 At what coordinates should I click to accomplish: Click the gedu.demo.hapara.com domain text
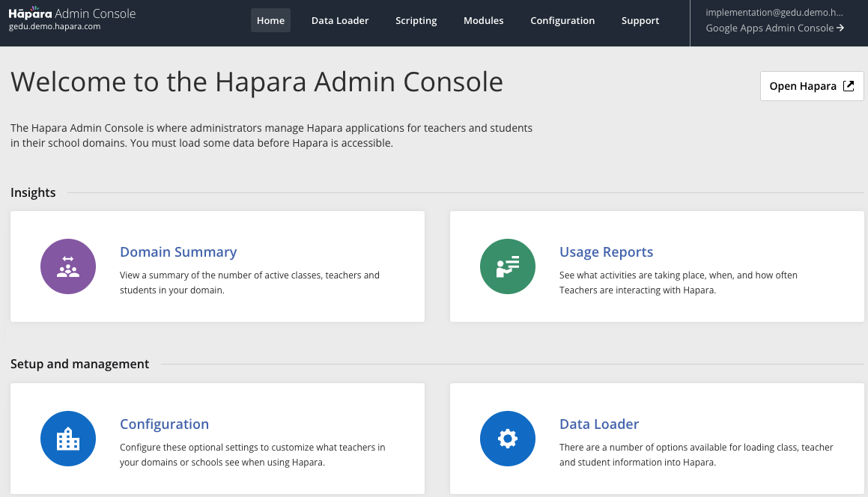click(55, 26)
